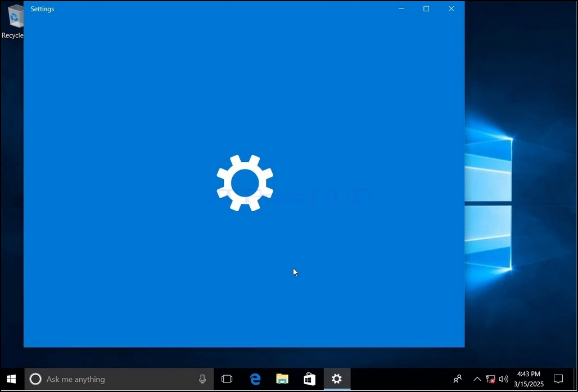
Task: Open the Windows Store taskbar icon
Action: click(x=310, y=379)
